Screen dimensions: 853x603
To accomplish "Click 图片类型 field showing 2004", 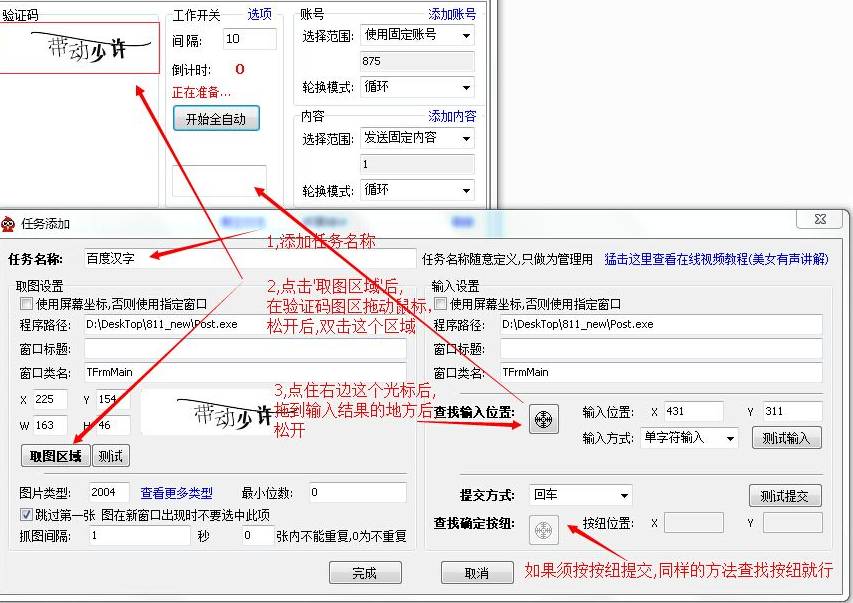I will tap(109, 493).
